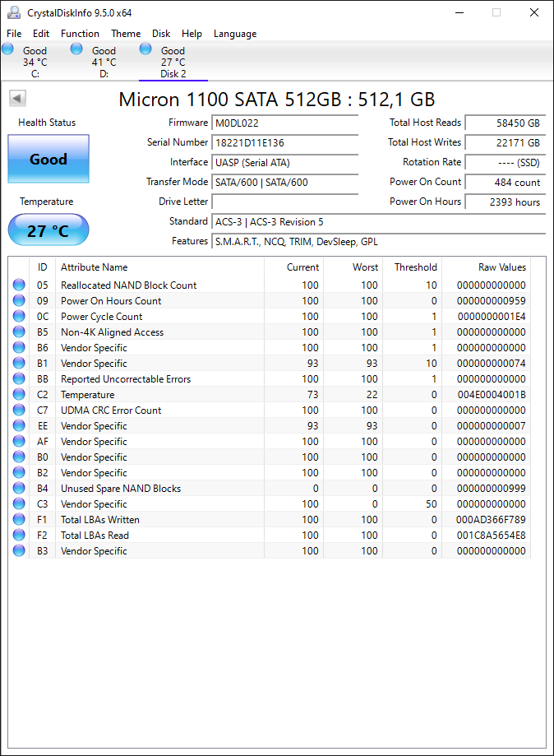Click the Firmware field M0DL022
This screenshot has height=756, width=554.
(x=284, y=123)
